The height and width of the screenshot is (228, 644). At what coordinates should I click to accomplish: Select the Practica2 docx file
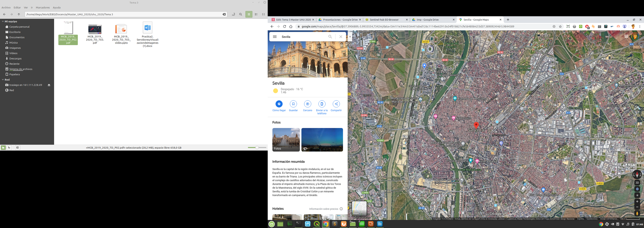click(x=147, y=34)
